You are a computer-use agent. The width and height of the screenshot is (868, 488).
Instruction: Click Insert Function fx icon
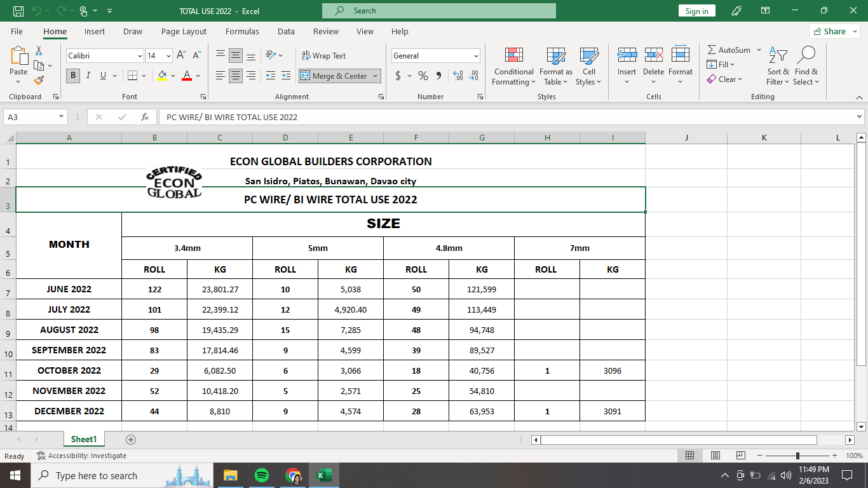pos(145,117)
